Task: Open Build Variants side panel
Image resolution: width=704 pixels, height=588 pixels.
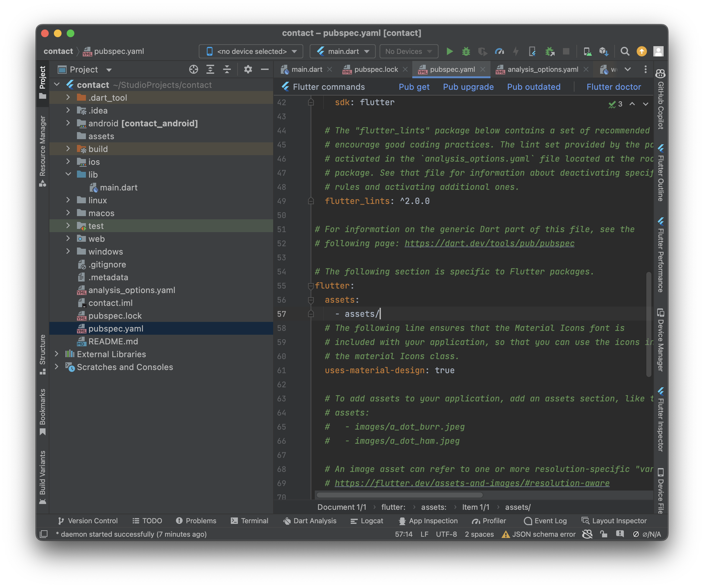Action: pyautogui.click(x=43, y=477)
